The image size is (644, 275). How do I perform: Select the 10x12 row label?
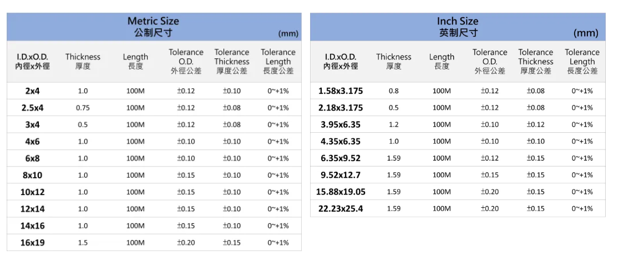tap(33, 192)
